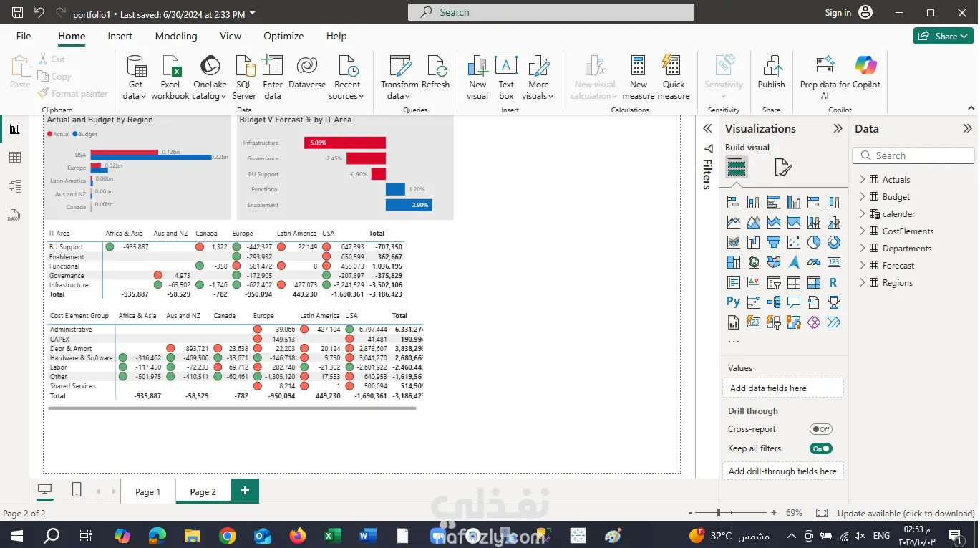Switch to desktop layout view
This screenshot has width=980, height=548.
coord(45,490)
